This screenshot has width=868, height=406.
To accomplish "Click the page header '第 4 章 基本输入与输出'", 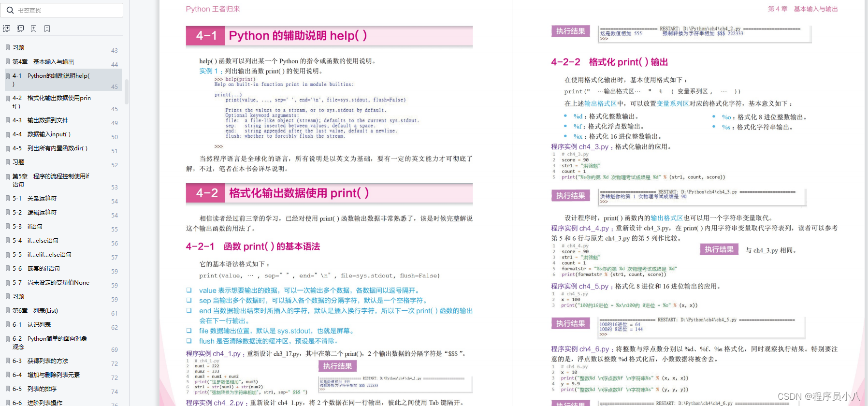I will pyautogui.click(x=803, y=9).
